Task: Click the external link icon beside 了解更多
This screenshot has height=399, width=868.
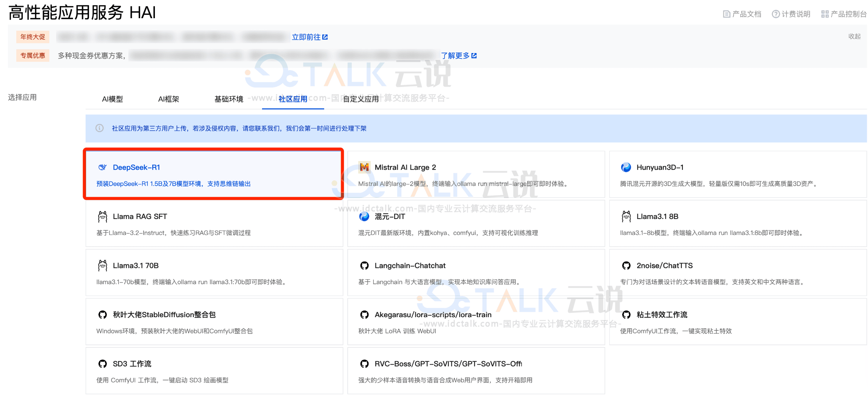Action: point(474,56)
